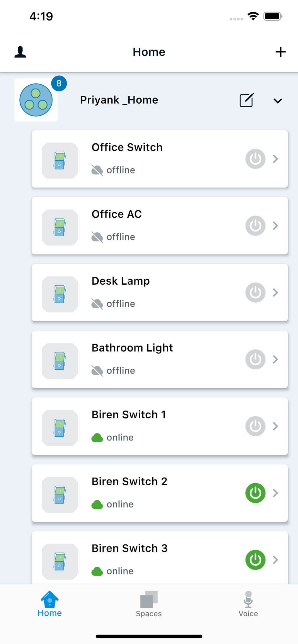Collapse the Priyank _Home device list
The height and width of the screenshot is (644, 298).
278,101
